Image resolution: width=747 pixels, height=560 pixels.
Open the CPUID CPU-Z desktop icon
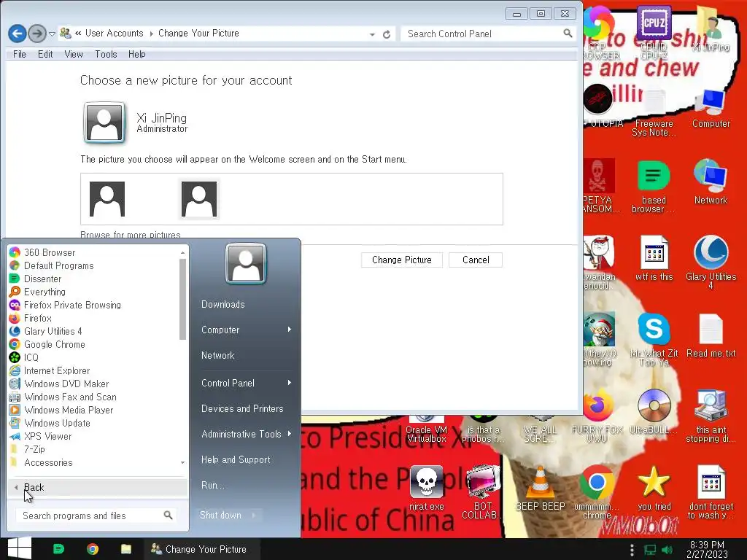[654, 32]
